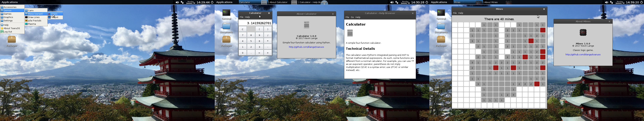644x121 pixels.
Task: Switch to Mines in the taskbar
Action: (x=468, y=2)
